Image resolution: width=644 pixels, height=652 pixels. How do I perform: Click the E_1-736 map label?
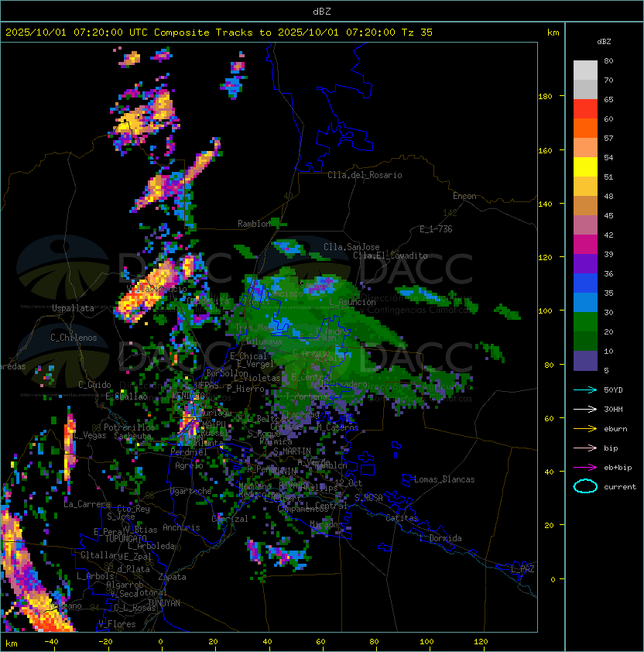pos(436,229)
